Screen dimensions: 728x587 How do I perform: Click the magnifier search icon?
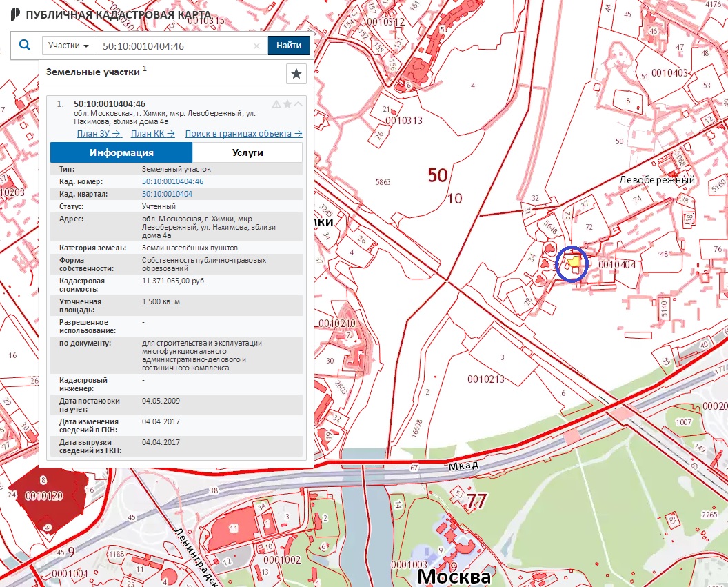tap(25, 46)
